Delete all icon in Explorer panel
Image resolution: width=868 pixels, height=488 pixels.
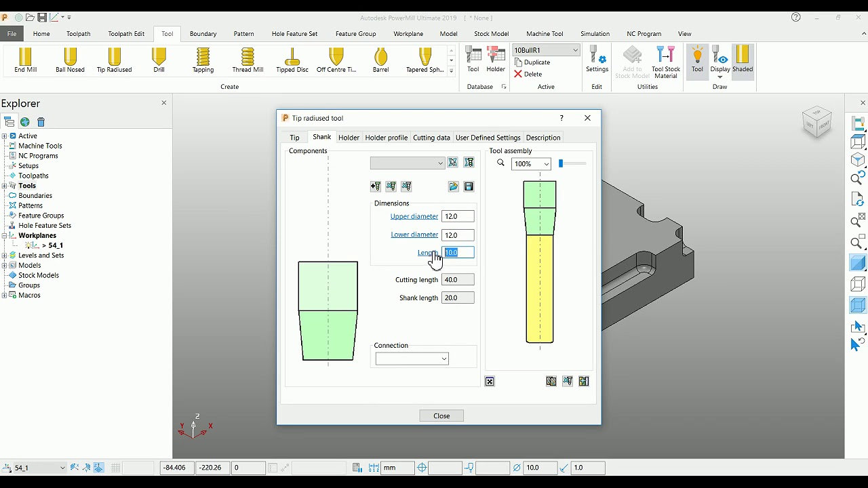pos(41,122)
